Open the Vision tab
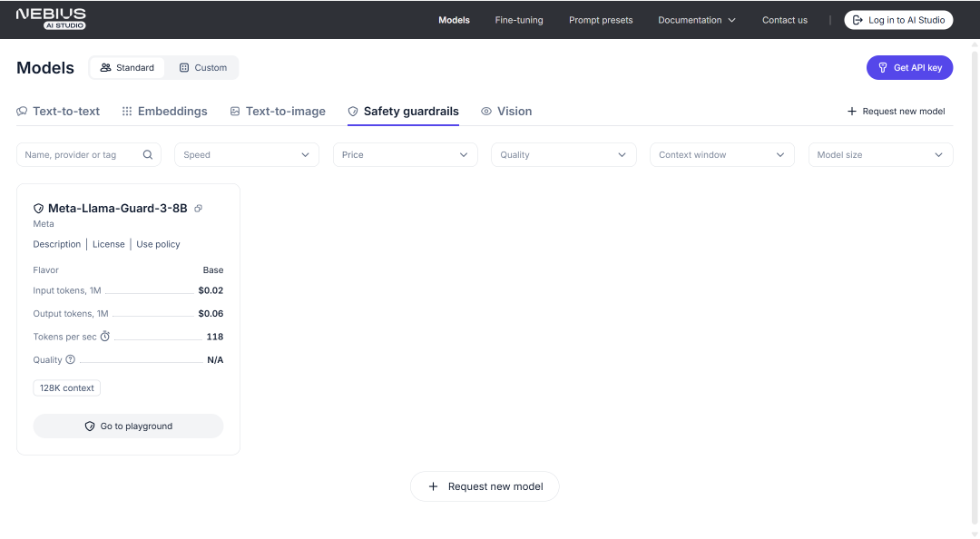 point(506,112)
